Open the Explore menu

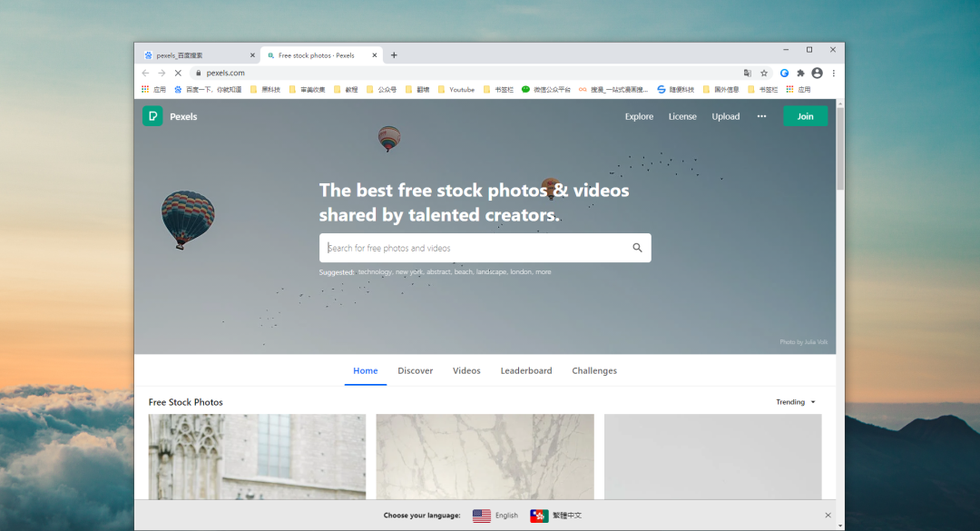639,116
